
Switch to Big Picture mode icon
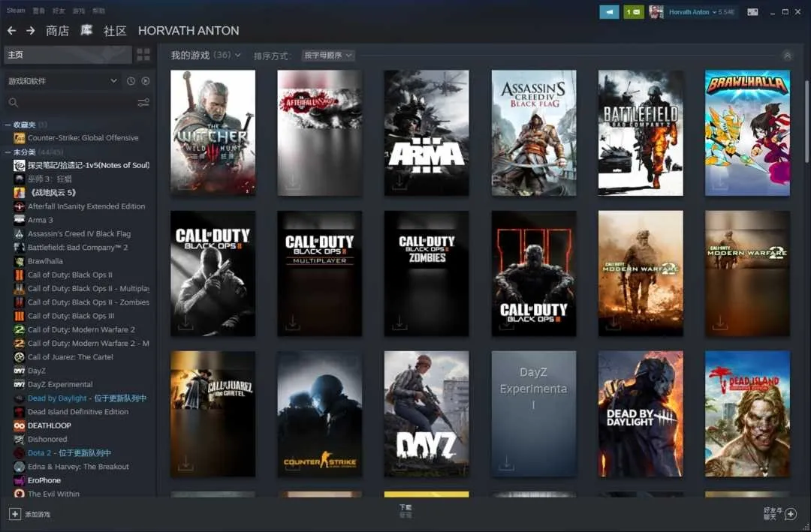pyautogui.click(x=752, y=12)
